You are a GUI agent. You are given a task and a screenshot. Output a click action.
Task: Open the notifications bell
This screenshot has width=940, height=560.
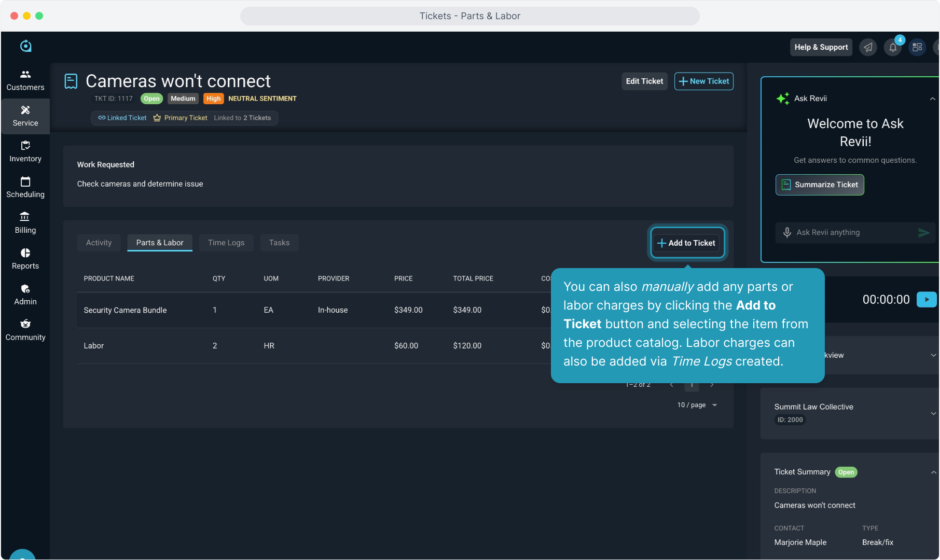[892, 47]
